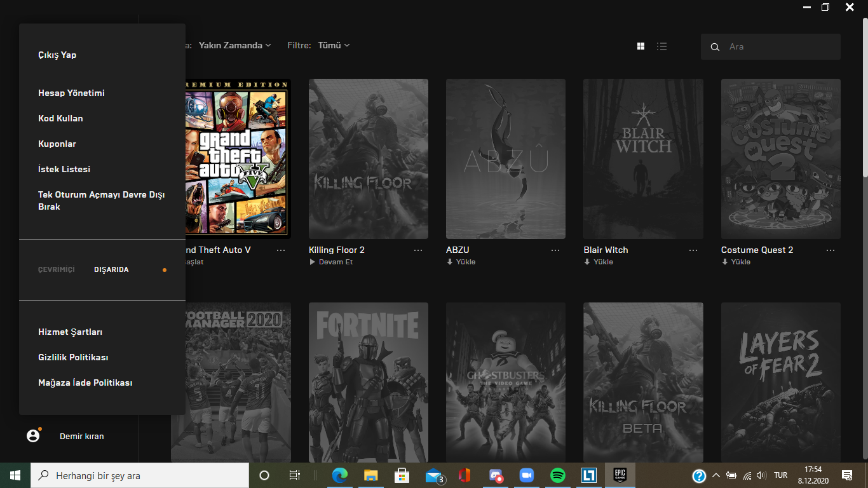Screen dimensions: 868x488
Task: Select the ABZU cover art
Action: (506, 159)
